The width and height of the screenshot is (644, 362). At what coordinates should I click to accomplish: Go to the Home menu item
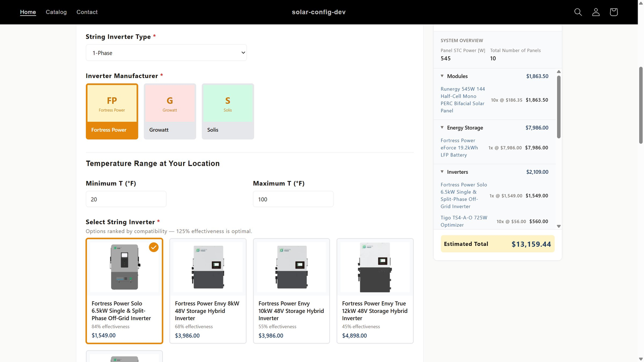28,12
